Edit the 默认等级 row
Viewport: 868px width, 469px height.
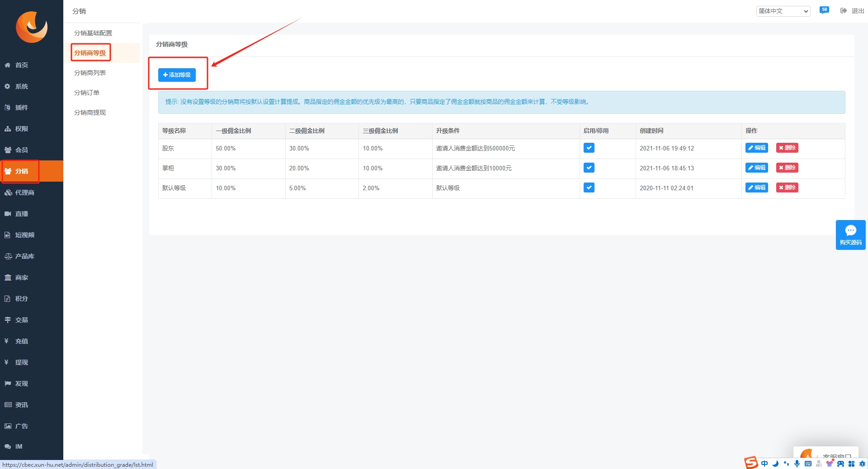point(757,188)
